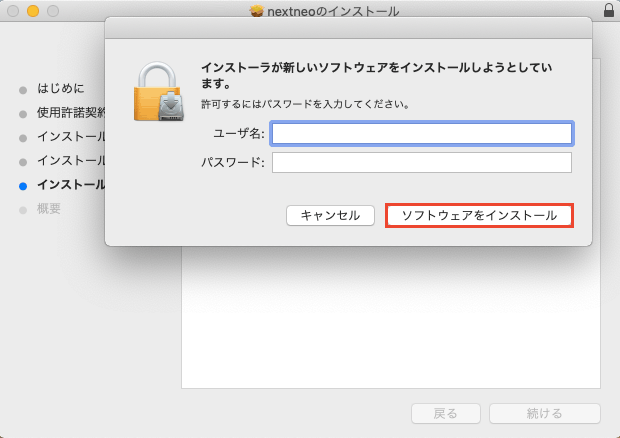Click the blue bullet beside the active step
620x438 pixels.
tap(23, 185)
